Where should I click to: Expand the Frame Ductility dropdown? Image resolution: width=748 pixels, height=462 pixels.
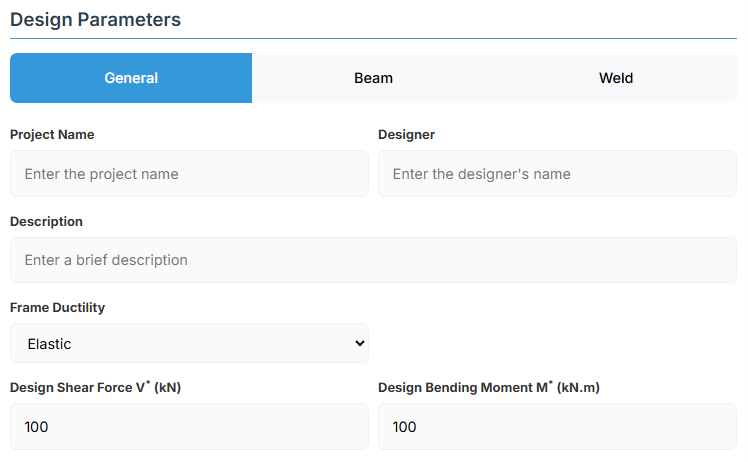(189, 344)
